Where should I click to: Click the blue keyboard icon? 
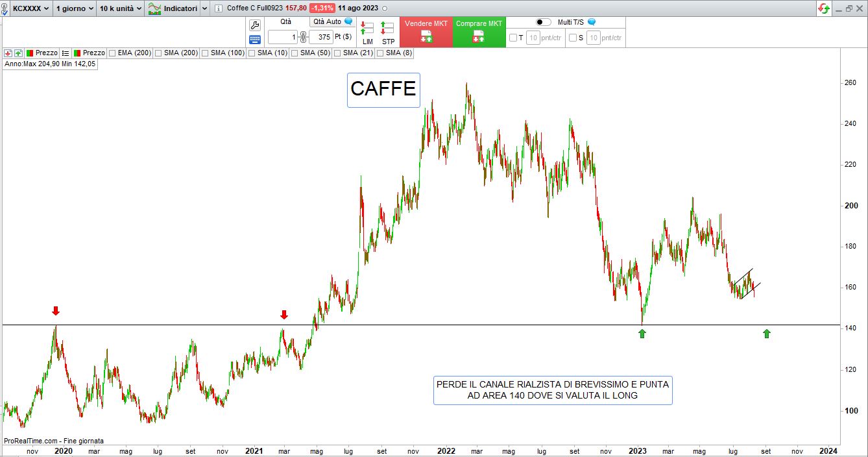click(x=255, y=40)
